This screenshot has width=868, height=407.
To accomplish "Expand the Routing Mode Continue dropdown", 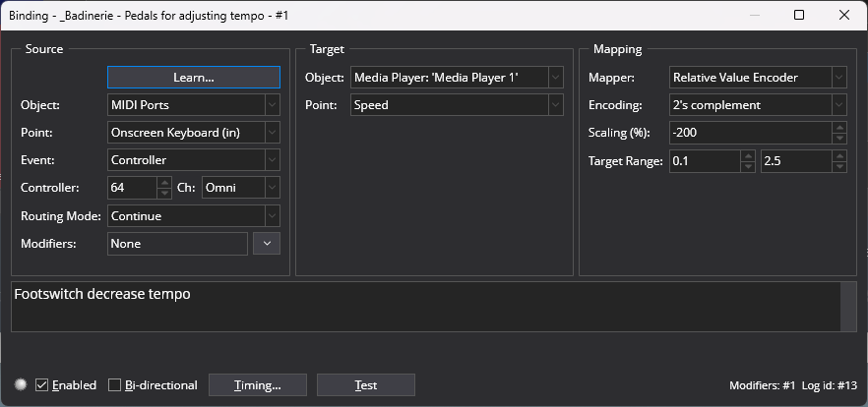I will (193, 215).
